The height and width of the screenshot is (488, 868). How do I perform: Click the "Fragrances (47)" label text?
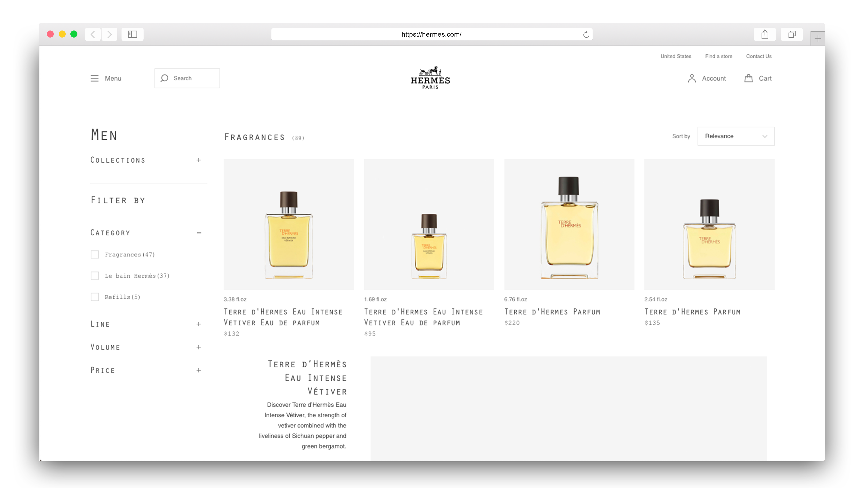(130, 255)
